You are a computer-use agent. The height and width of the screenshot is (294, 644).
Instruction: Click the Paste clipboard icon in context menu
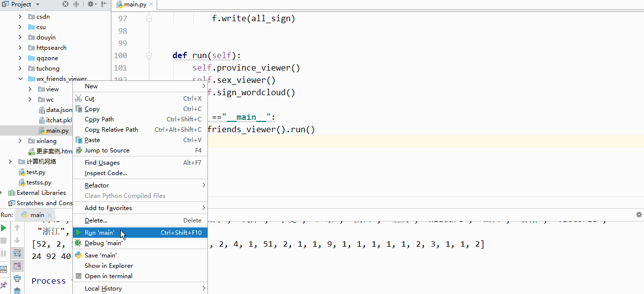(78, 140)
